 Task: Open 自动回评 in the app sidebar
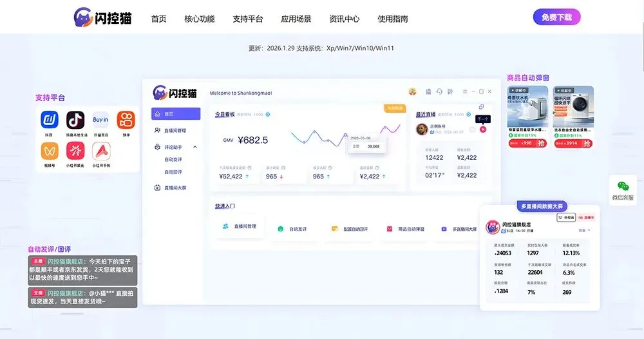tap(173, 172)
